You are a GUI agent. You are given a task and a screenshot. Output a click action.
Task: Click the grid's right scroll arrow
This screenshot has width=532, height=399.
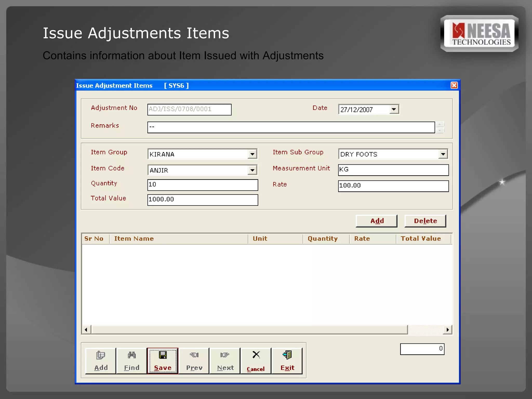(448, 330)
